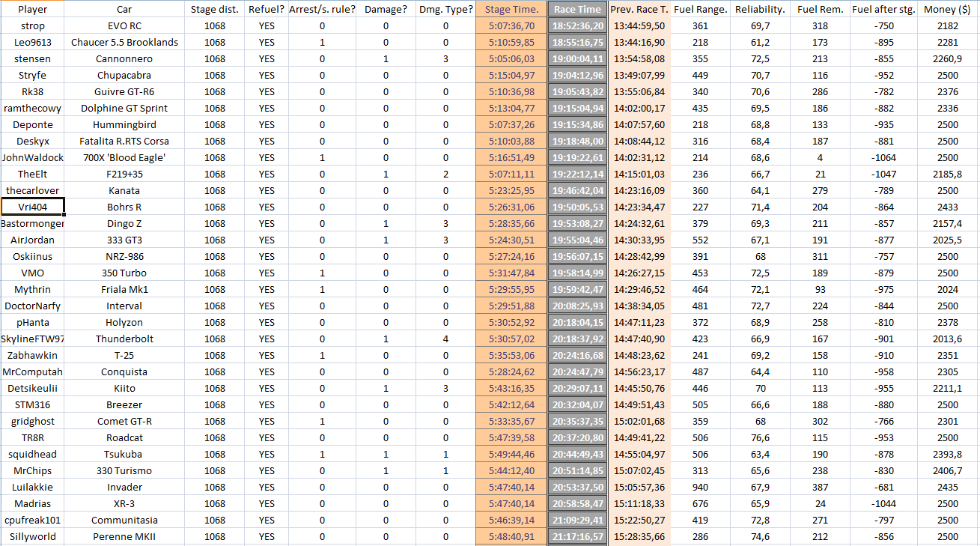Click the 'Stage Time.' column header
This screenshot has height=546, width=980.
point(511,10)
